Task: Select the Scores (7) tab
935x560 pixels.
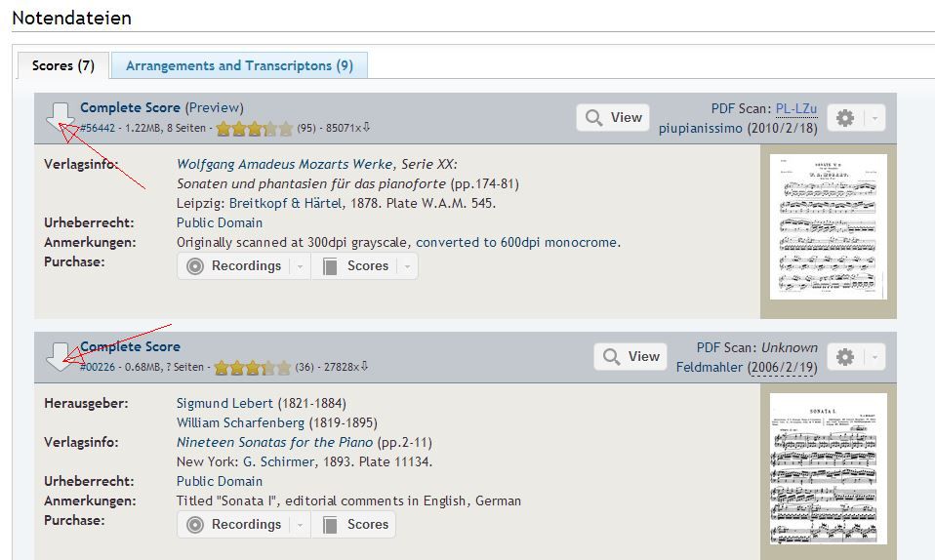Action: (63, 65)
